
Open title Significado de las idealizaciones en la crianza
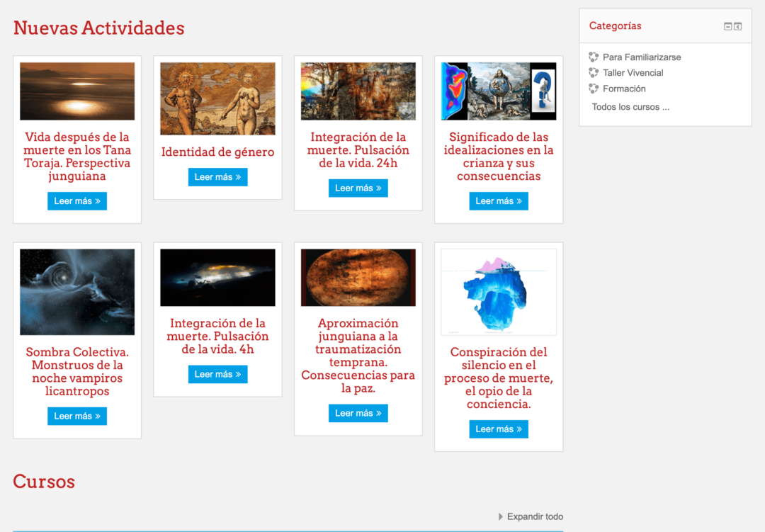tap(499, 156)
